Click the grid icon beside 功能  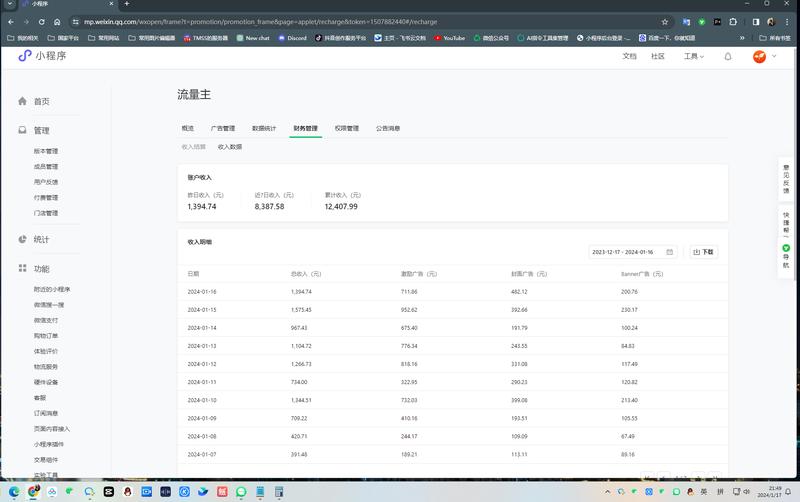tap(22, 268)
